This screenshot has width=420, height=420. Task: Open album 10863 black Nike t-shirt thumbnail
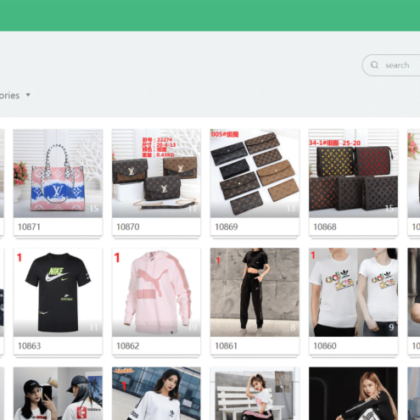pyautogui.click(x=58, y=292)
